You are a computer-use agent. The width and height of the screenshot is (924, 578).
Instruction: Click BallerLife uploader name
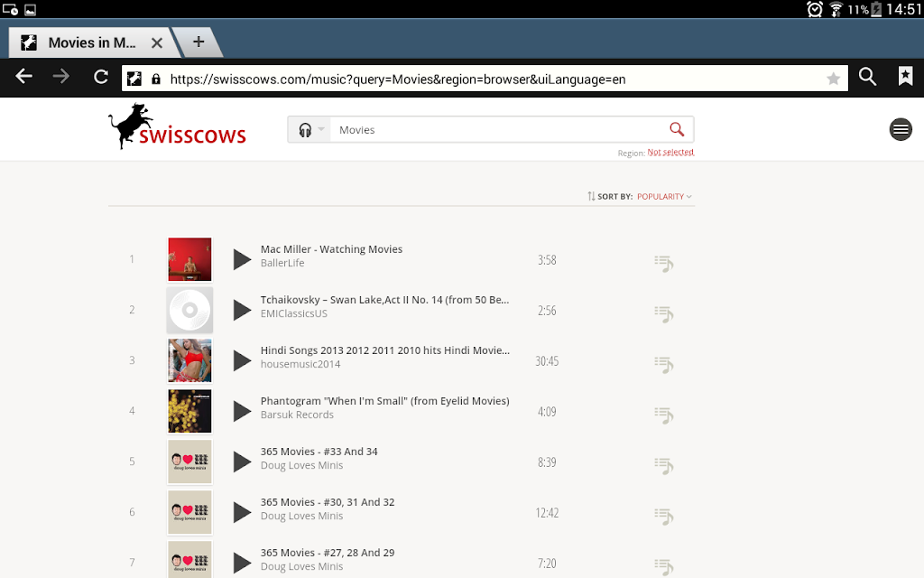(282, 263)
